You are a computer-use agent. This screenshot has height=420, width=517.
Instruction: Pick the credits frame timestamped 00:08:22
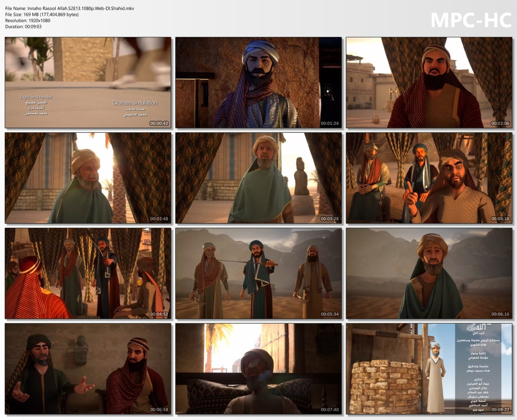[429, 369]
